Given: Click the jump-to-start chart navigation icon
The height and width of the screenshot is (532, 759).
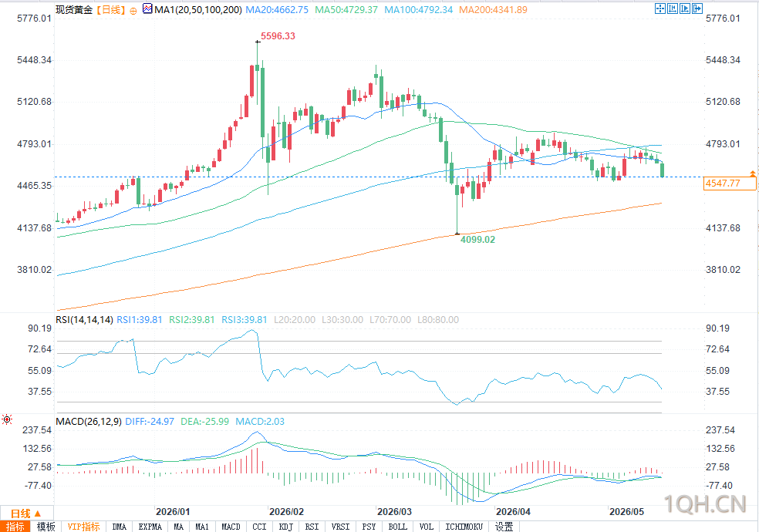Looking at the screenshot, I should coord(673,8).
